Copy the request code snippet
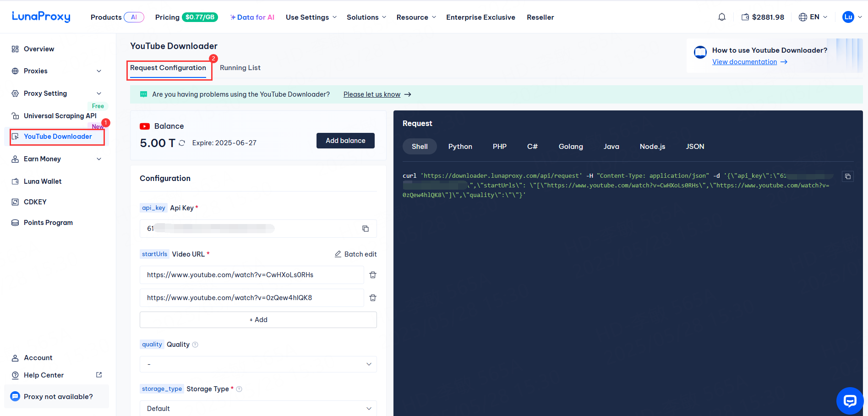Image resolution: width=868 pixels, height=416 pixels. (x=848, y=176)
